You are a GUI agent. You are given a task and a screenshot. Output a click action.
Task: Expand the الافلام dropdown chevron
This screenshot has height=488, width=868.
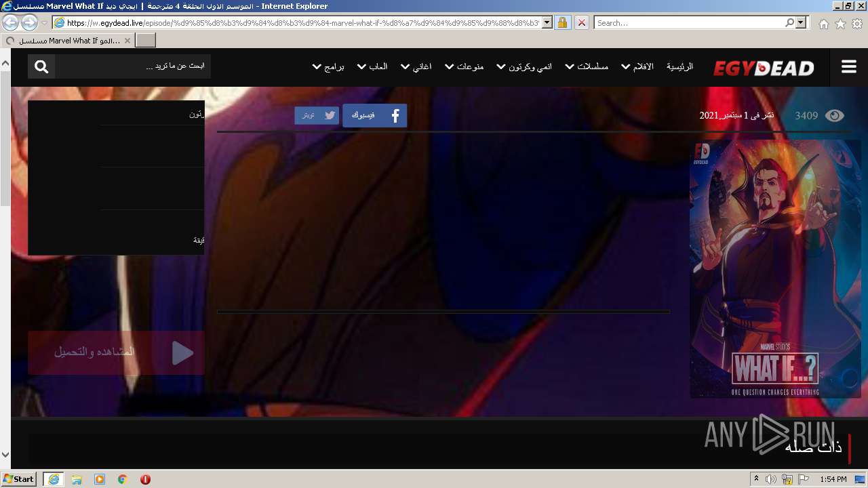[625, 66]
